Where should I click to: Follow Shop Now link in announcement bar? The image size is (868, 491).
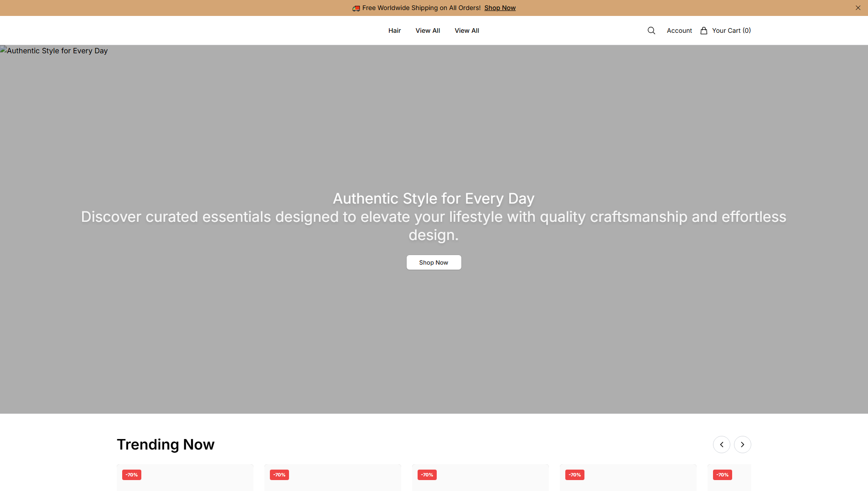[500, 8]
